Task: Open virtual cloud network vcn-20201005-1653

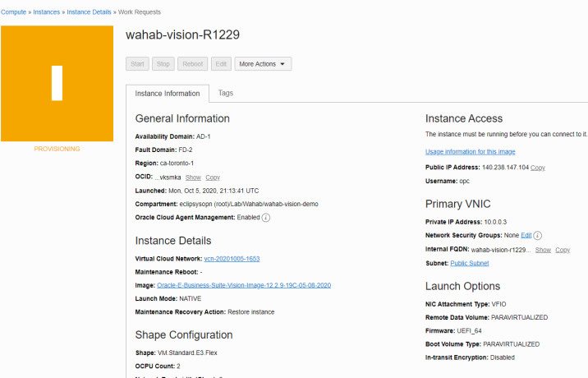Action: (x=232, y=259)
